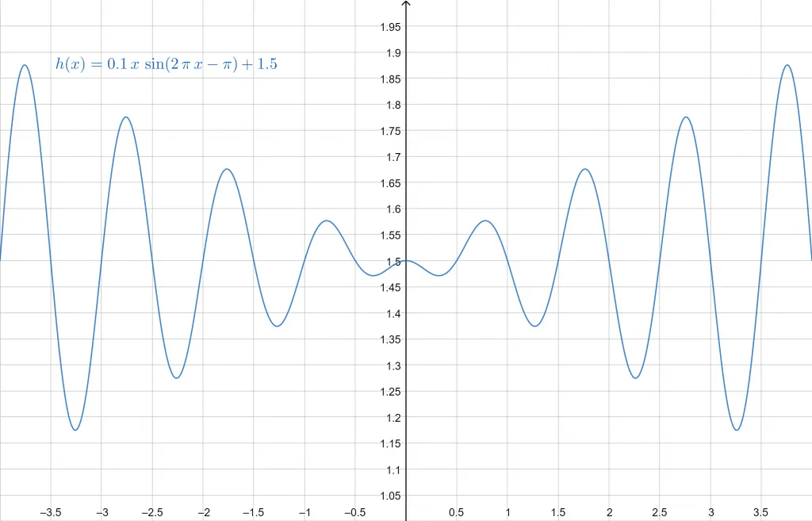Click the x-axis tick label 2.5
This screenshot has width=812, height=521.
pos(660,512)
